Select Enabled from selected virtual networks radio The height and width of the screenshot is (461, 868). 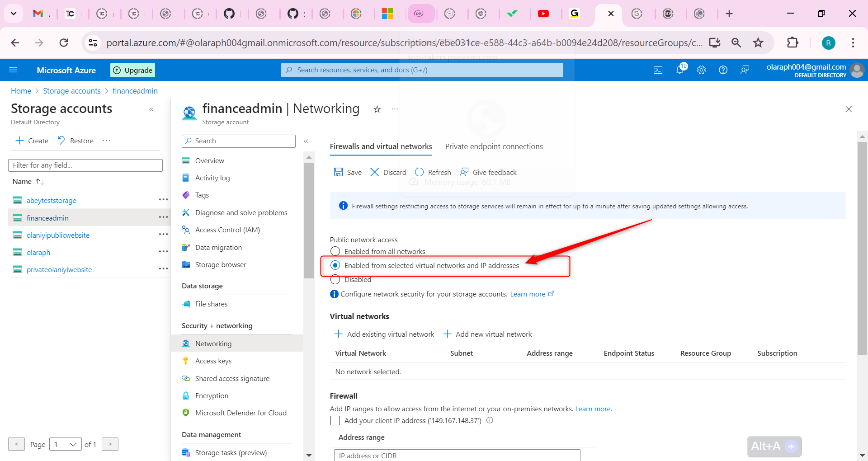pos(335,265)
